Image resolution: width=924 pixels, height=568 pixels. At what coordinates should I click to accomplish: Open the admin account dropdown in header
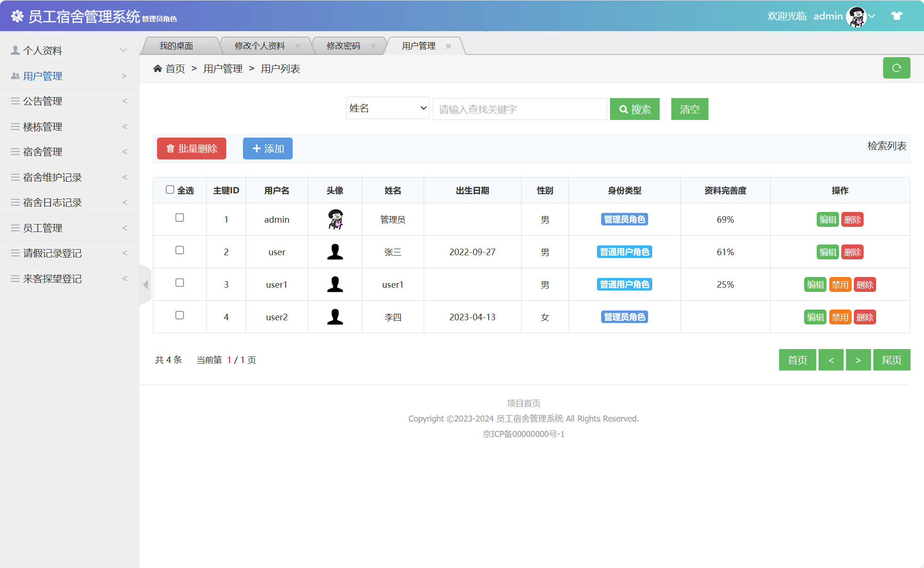(873, 15)
